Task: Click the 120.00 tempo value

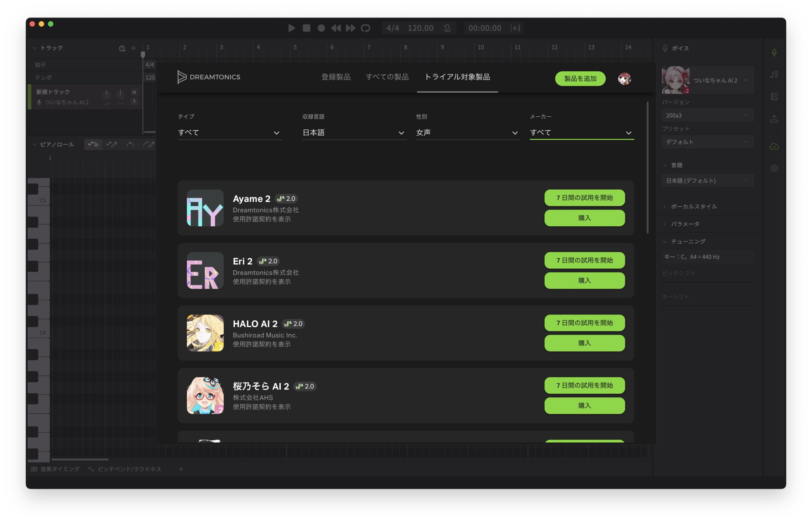Action: pyautogui.click(x=421, y=28)
